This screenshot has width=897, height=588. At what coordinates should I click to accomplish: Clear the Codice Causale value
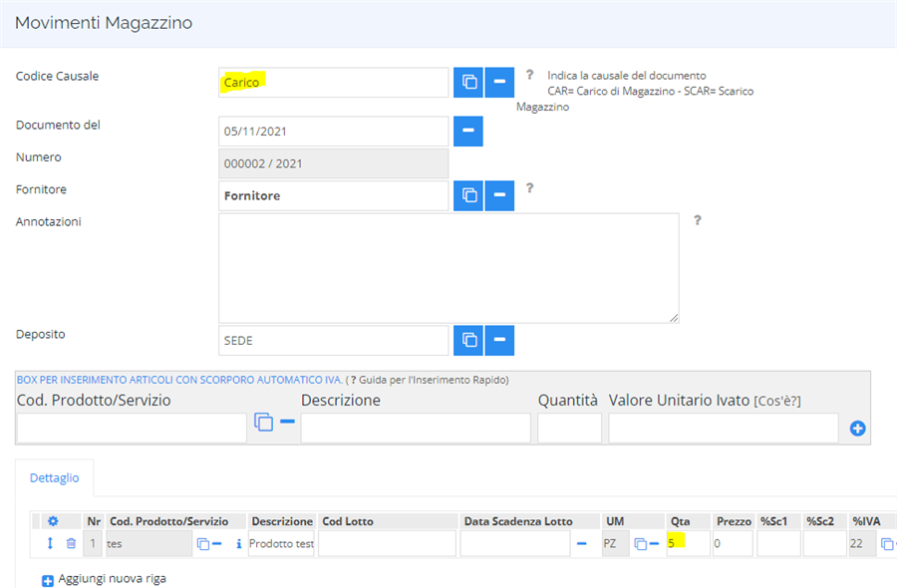tap(499, 83)
